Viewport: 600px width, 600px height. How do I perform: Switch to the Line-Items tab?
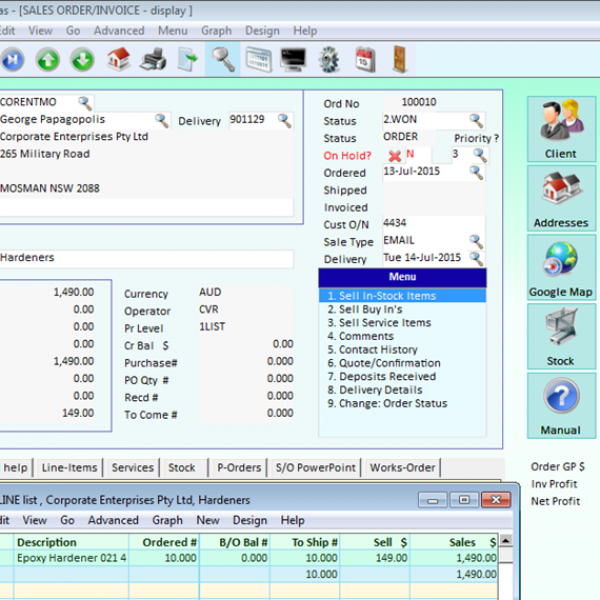[x=69, y=468]
